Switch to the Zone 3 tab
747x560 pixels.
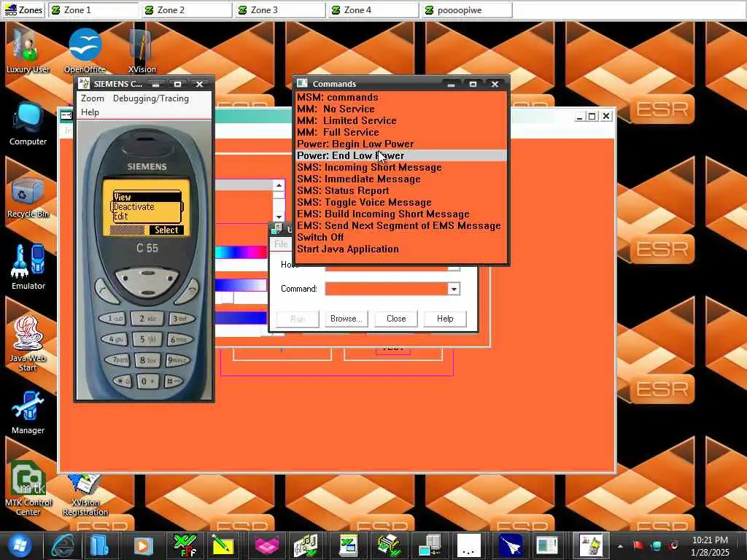coord(280,10)
